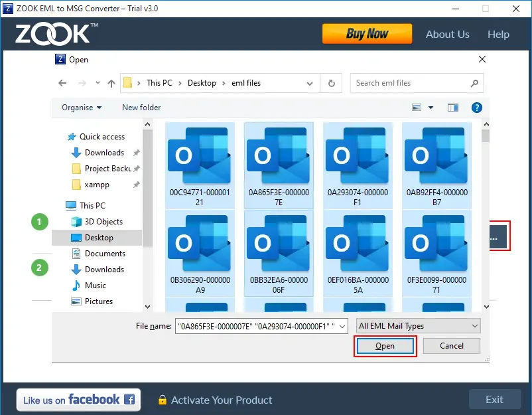This screenshot has height=415, width=532.
Task: Click Desktop in address breadcrumb
Action: pos(202,83)
